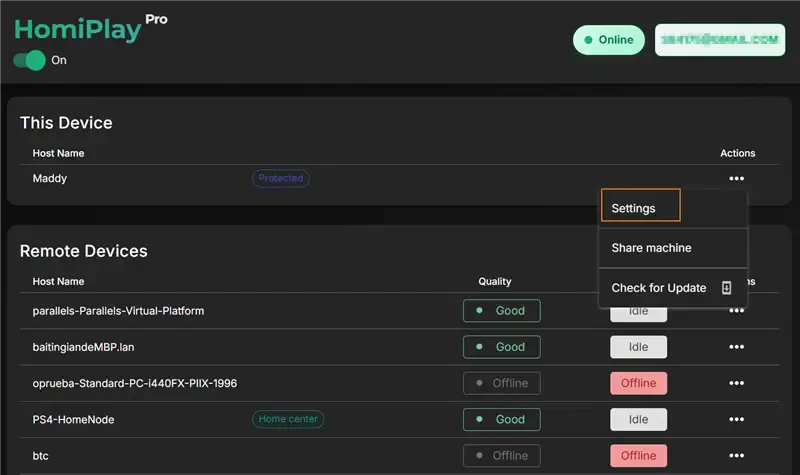The image size is (800, 475).
Task: Open three-dot menu for PS4-HomeNode
Action: (736, 419)
